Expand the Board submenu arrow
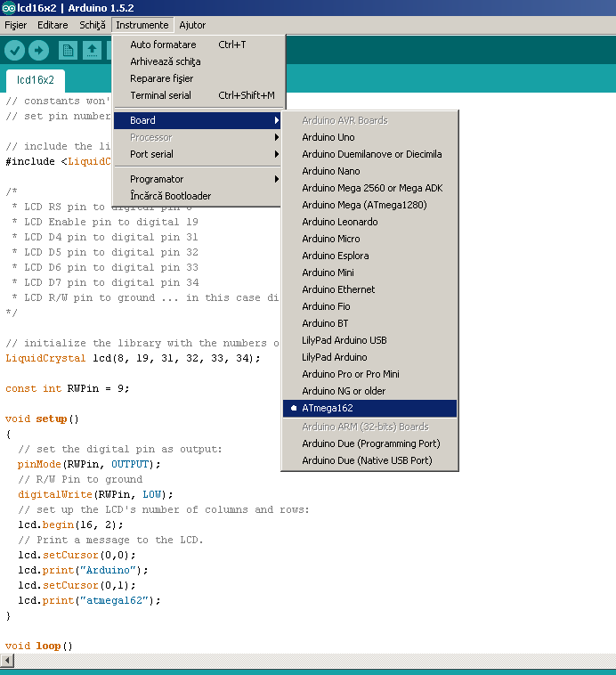Image resolution: width=616 pixels, height=675 pixels. pyautogui.click(x=277, y=120)
